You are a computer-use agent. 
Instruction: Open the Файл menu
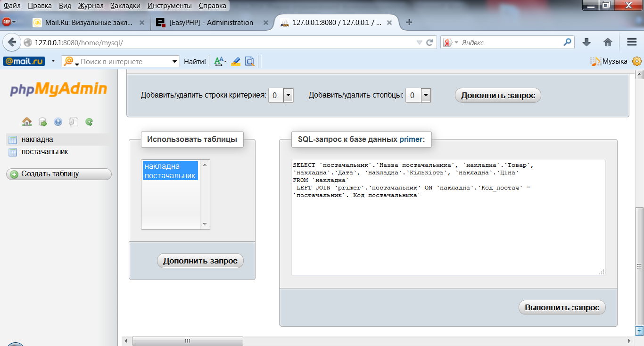[x=12, y=6]
